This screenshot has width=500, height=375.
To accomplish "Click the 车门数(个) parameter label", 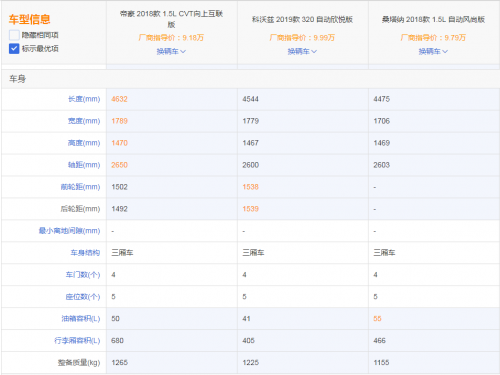I will 83,275.
